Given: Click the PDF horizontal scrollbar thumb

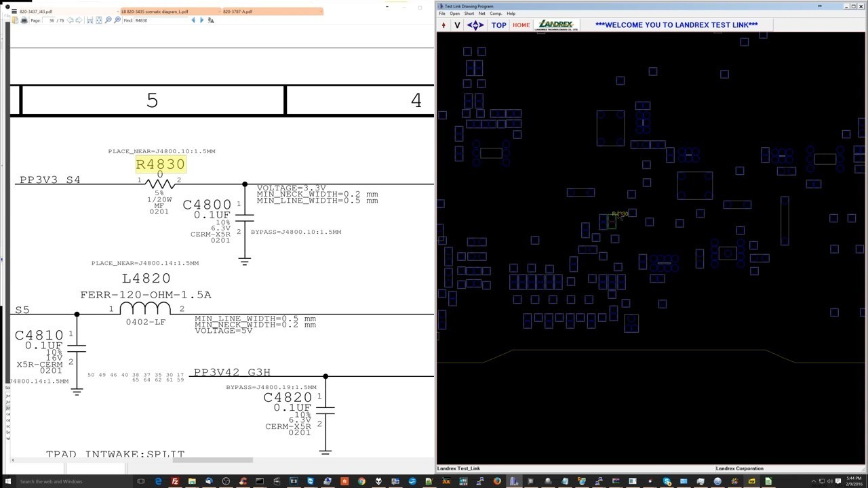Looking at the screenshot, I should tap(212, 460).
